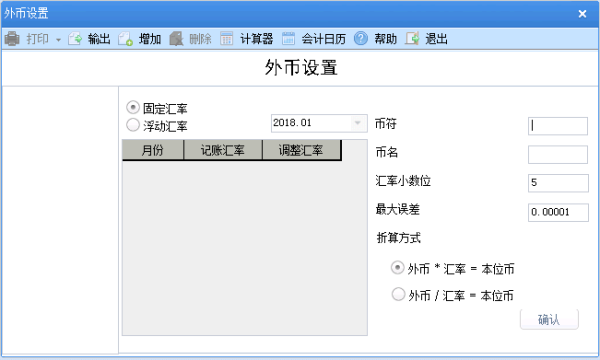Image resolution: width=600 pixels, height=360 pixels.
Task: Click the 删除 toolbar label
Action: point(201,39)
